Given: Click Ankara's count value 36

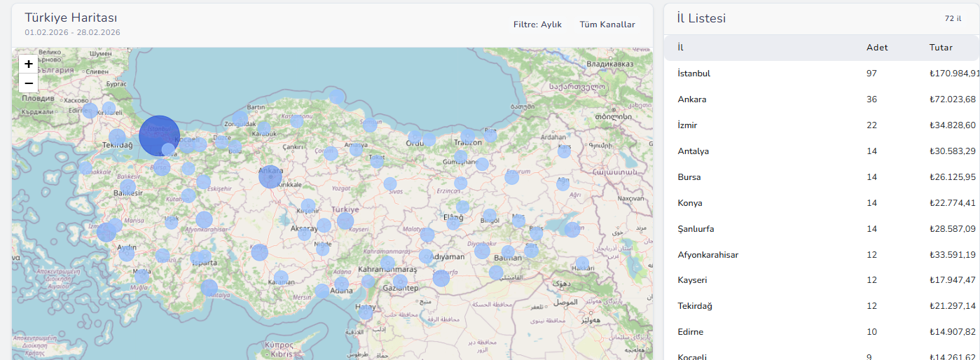Looking at the screenshot, I should click(871, 99).
